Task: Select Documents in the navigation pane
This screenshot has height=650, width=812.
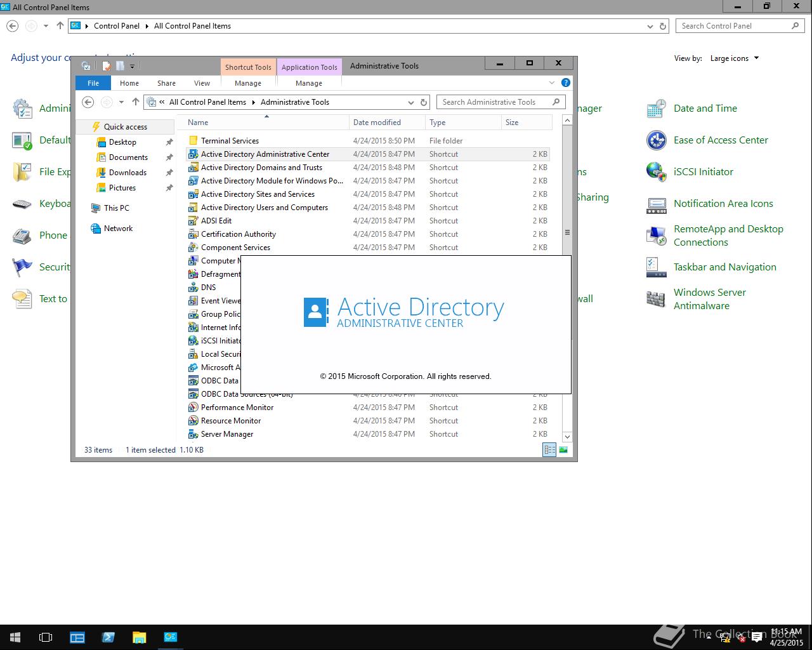Action: [x=128, y=157]
